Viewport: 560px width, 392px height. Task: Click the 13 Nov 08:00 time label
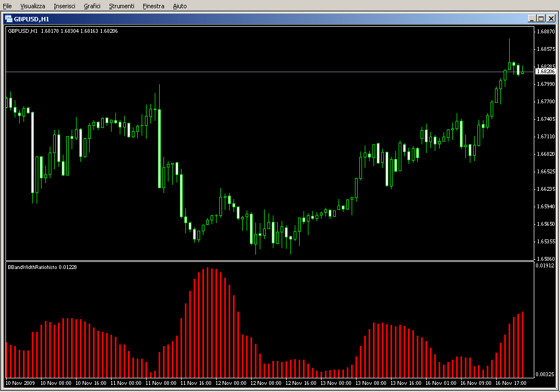371,383
